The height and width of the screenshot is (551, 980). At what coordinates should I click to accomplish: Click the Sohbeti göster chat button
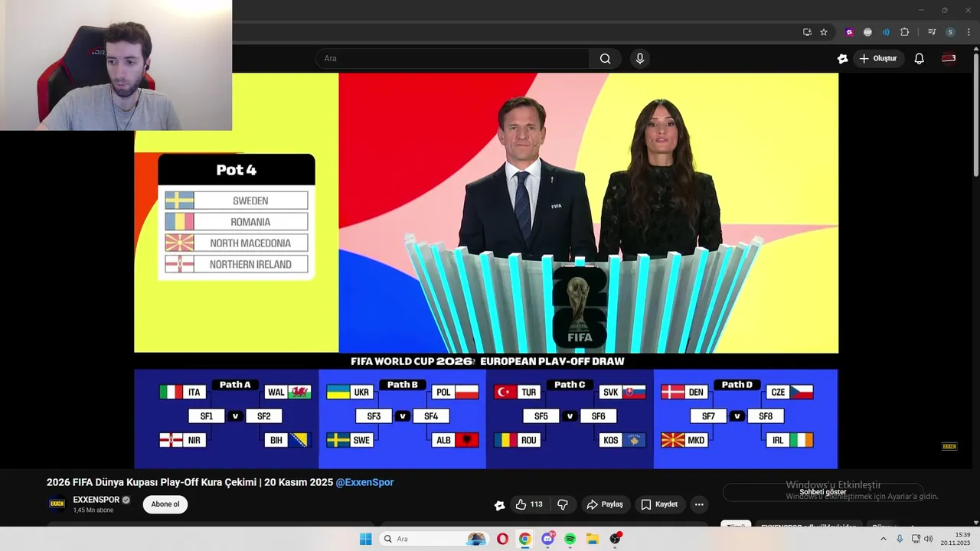coord(823,492)
